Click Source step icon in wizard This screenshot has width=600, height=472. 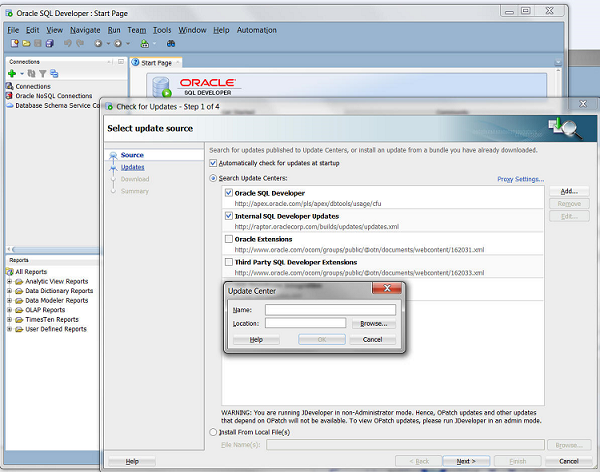[x=113, y=155]
